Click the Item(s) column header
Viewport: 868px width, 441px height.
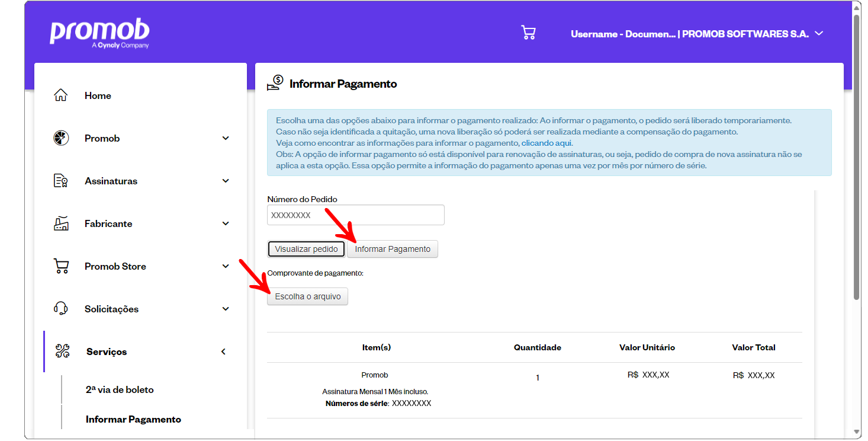click(x=377, y=347)
